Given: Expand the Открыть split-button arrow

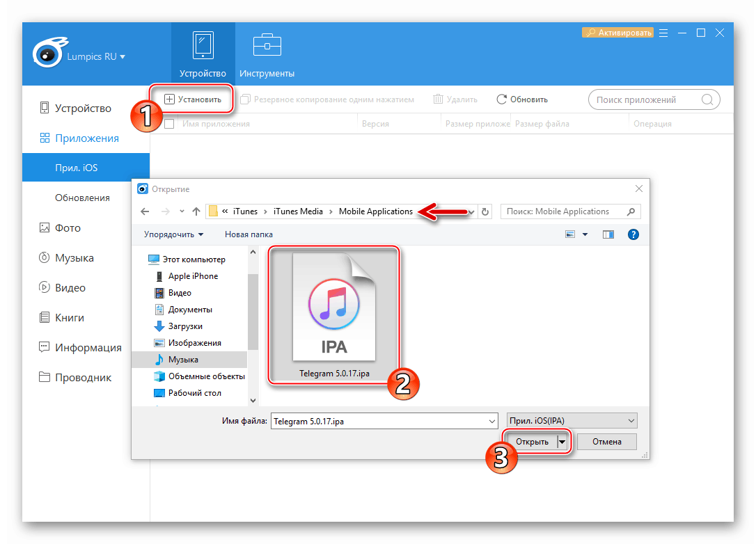Looking at the screenshot, I should pyautogui.click(x=562, y=441).
